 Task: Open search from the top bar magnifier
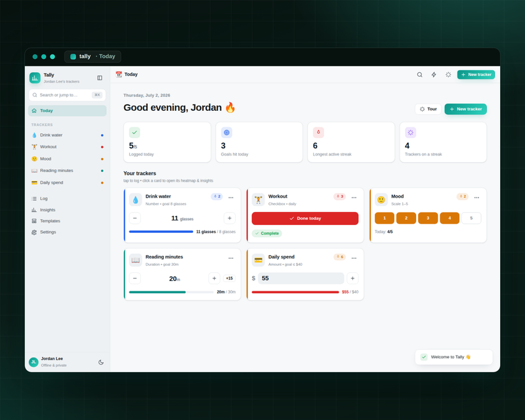click(x=419, y=75)
